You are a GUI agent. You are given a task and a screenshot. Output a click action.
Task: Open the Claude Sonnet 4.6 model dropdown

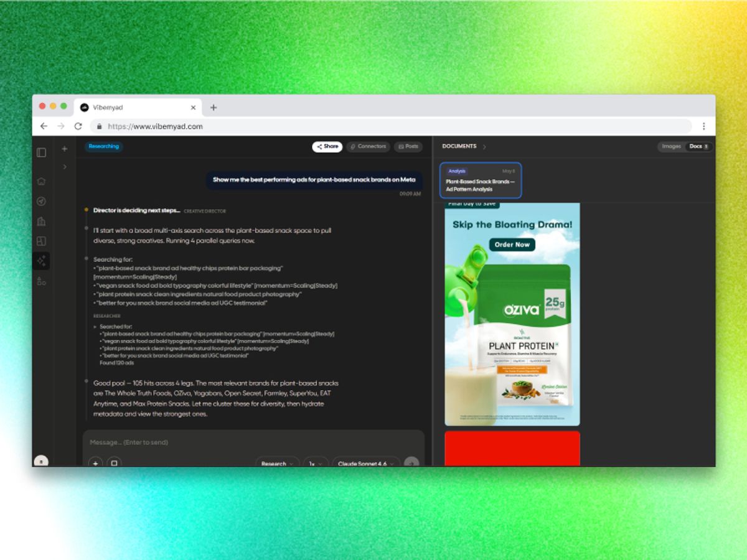click(x=366, y=463)
